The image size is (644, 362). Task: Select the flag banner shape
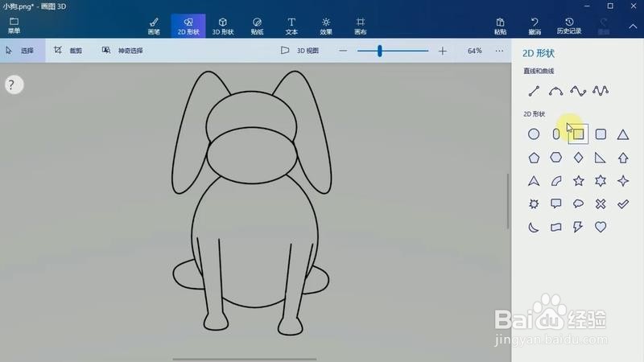pos(555,227)
